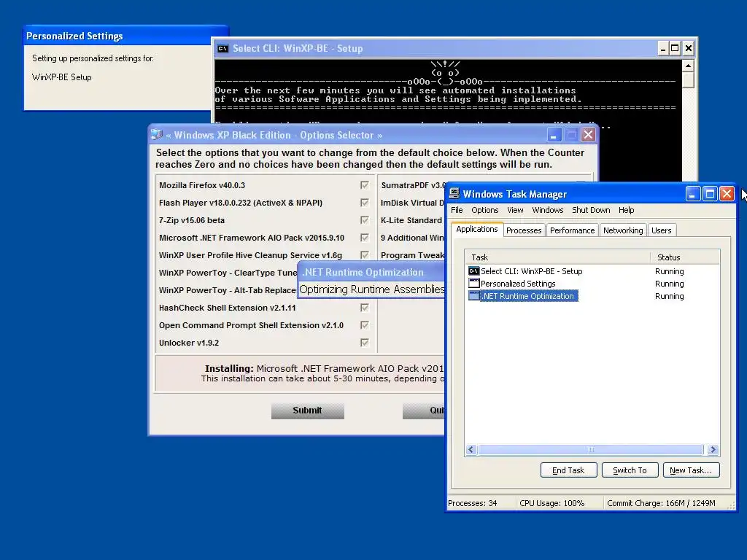Toggle the 7-Zip v15.06 beta checkbox

tap(365, 220)
